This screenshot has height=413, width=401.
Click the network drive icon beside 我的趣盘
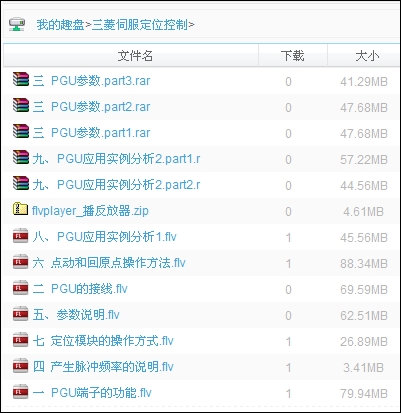17,24
